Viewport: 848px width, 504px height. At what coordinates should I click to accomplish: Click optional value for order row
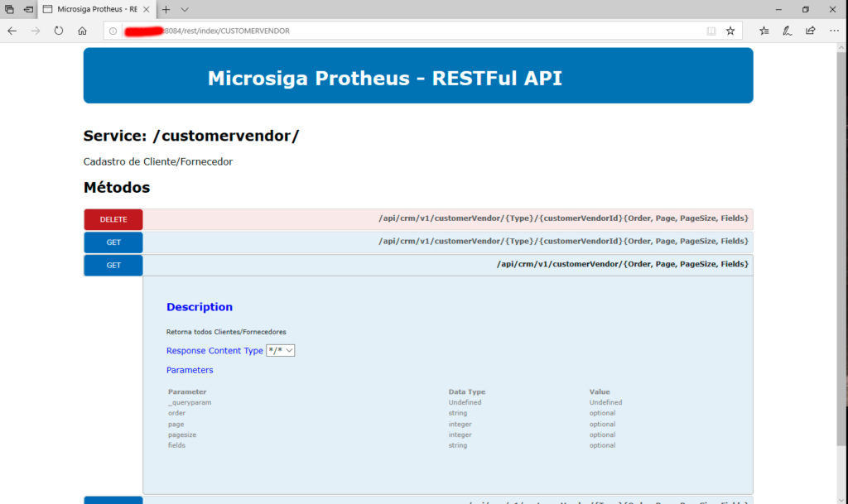(603, 413)
